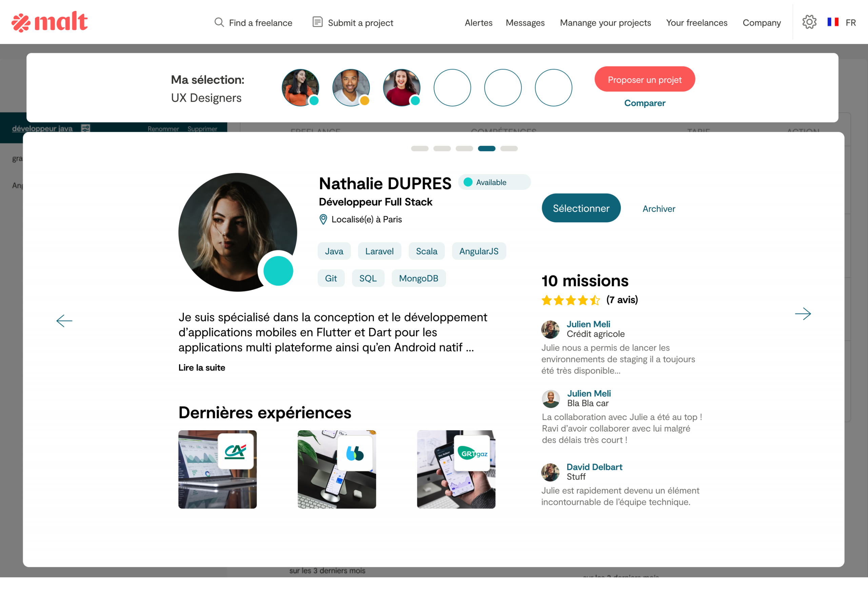
Task: Select the first empty selection slot
Action: pos(452,88)
